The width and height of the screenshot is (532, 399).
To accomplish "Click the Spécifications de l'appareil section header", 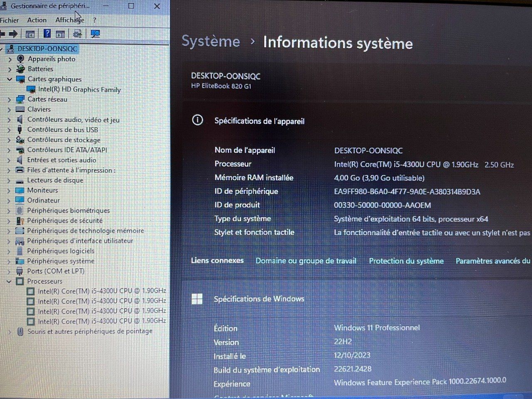I will 259,121.
